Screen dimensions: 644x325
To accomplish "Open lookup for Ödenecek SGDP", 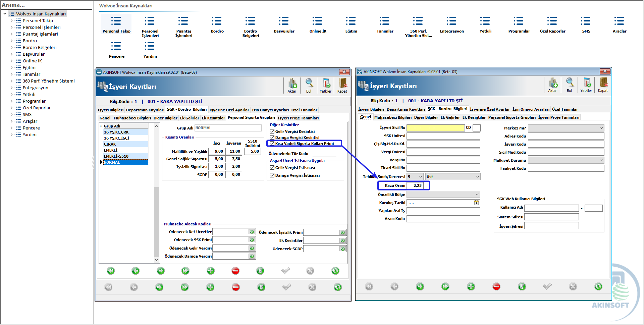I will click(342, 249).
